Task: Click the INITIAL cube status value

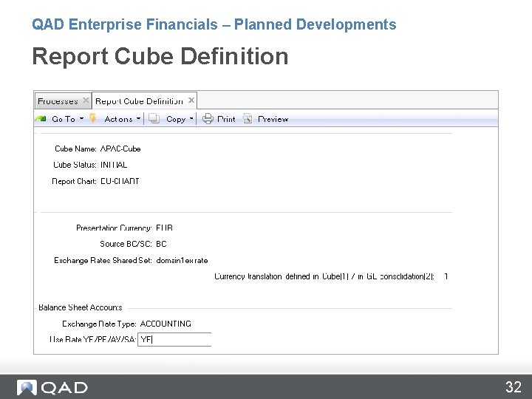Action: (114, 165)
